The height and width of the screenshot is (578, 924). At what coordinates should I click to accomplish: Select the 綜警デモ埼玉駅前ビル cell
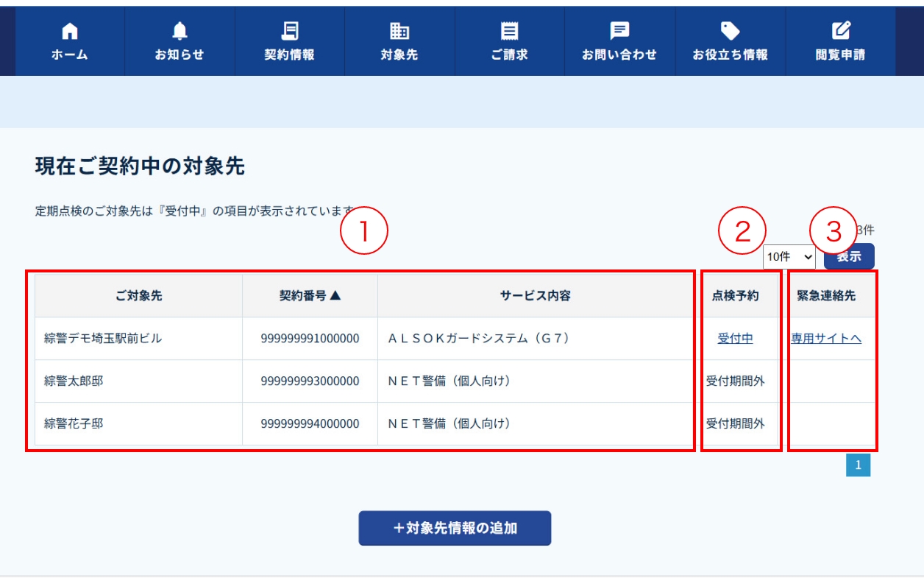139,339
